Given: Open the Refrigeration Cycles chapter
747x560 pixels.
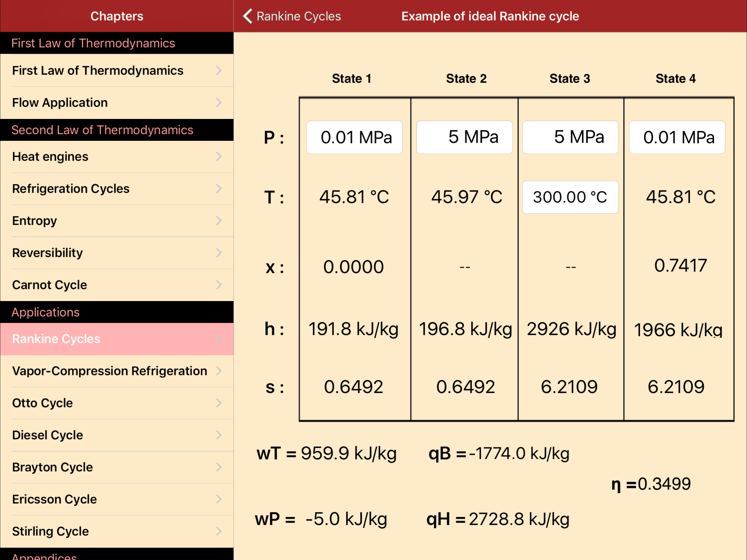Looking at the screenshot, I should [71, 188].
